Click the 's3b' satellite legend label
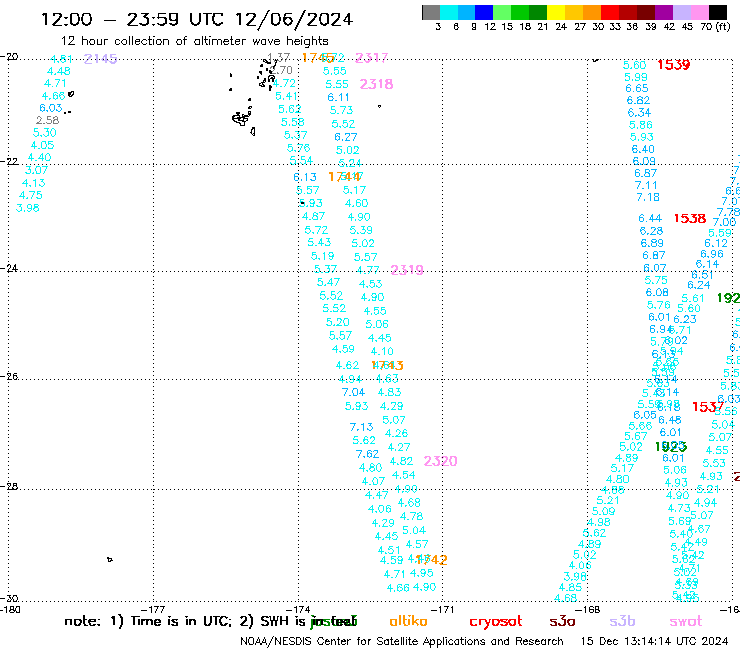 pyautogui.click(x=622, y=621)
